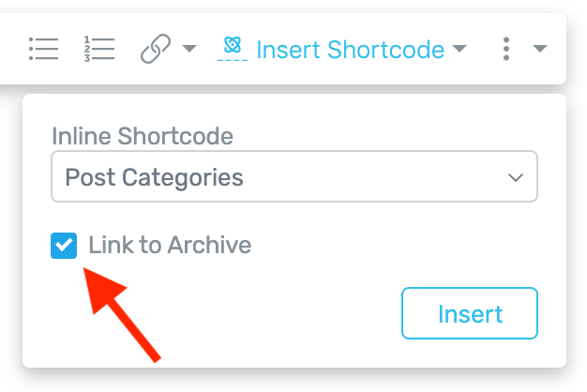Open the Insert Shortcode menu
Image resolution: width=587 pixels, height=392 pixels.
(x=342, y=49)
